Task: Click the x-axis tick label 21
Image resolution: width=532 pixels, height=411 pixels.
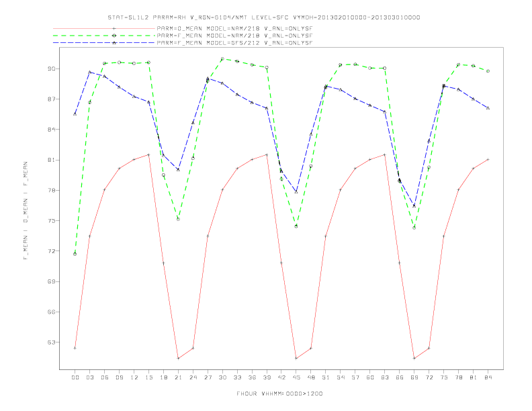Action: point(178,377)
